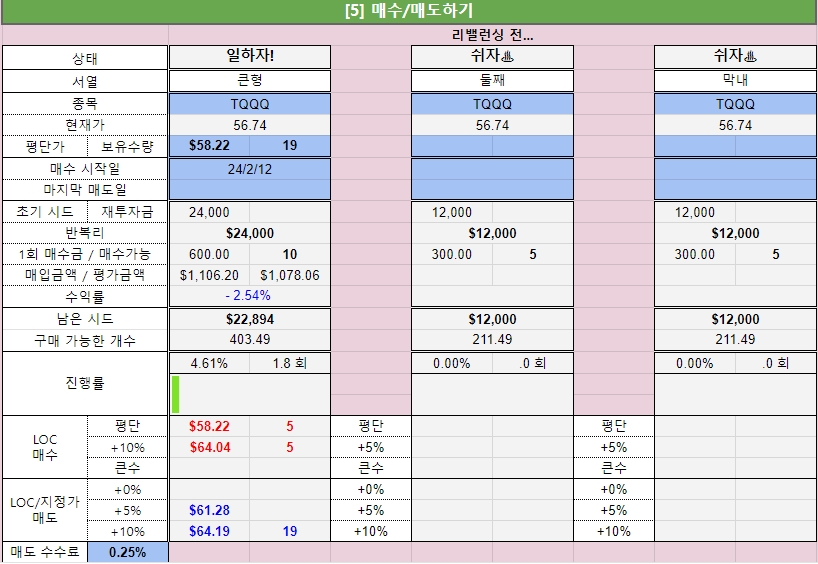Select the 수익률 row label
The width and height of the screenshot is (818, 564).
(85, 297)
